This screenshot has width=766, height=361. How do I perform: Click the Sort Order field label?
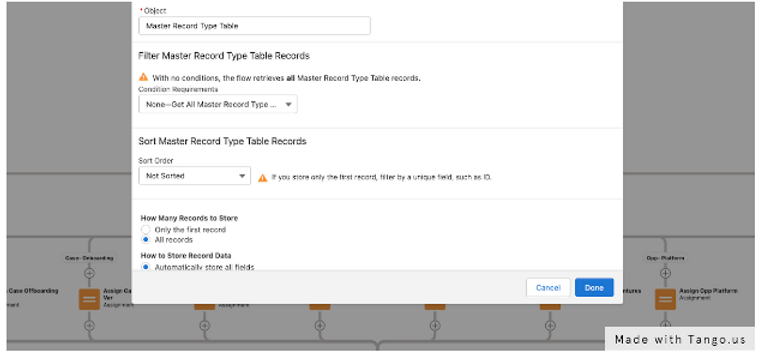[x=156, y=160]
